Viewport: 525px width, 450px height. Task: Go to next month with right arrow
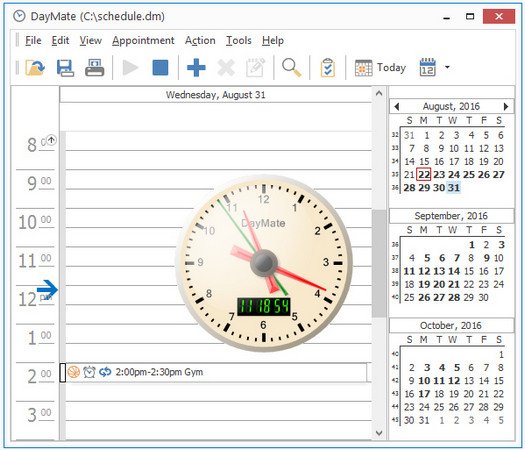[506, 106]
